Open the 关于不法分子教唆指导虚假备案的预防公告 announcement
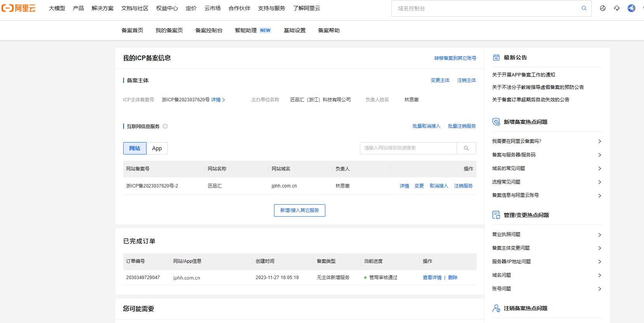This screenshot has width=644, height=323. coord(538,87)
